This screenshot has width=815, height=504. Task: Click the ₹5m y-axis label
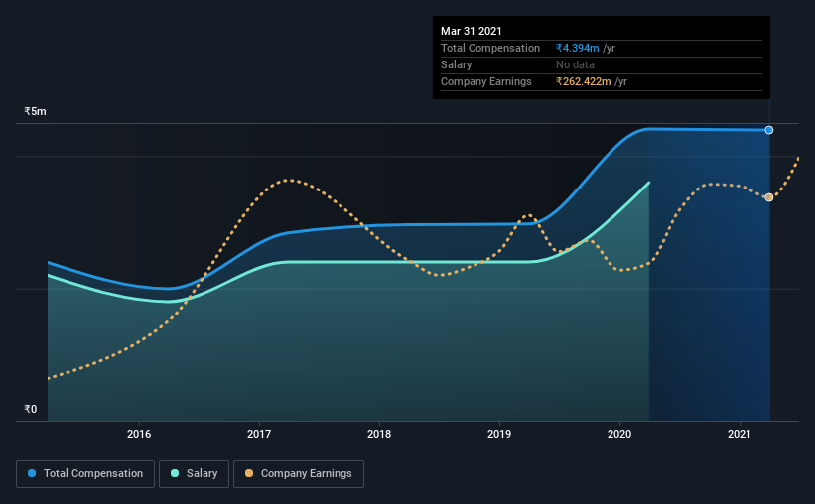[x=35, y=111]
